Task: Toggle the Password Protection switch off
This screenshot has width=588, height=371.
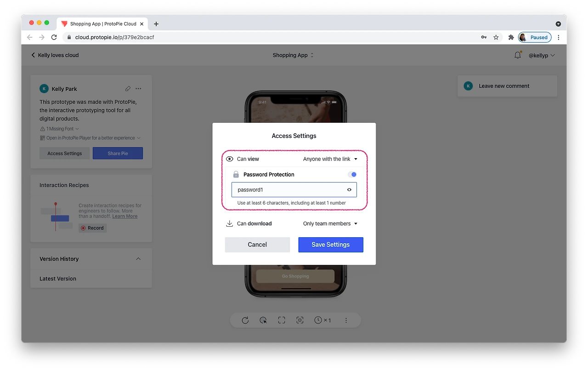Action: [x=352, y=174]
